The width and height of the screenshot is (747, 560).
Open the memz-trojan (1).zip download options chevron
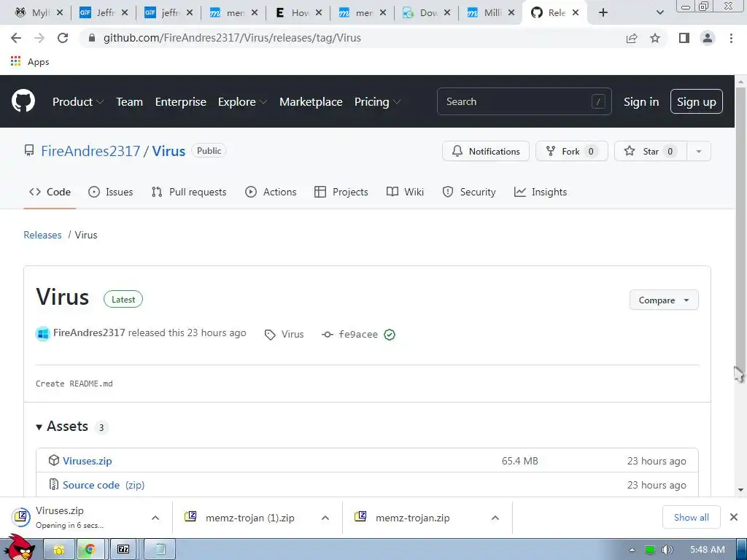tap(325, 518)
